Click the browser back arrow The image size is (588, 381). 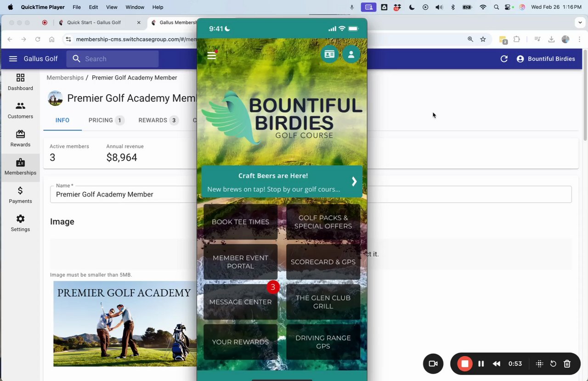[x=10, y=39]
